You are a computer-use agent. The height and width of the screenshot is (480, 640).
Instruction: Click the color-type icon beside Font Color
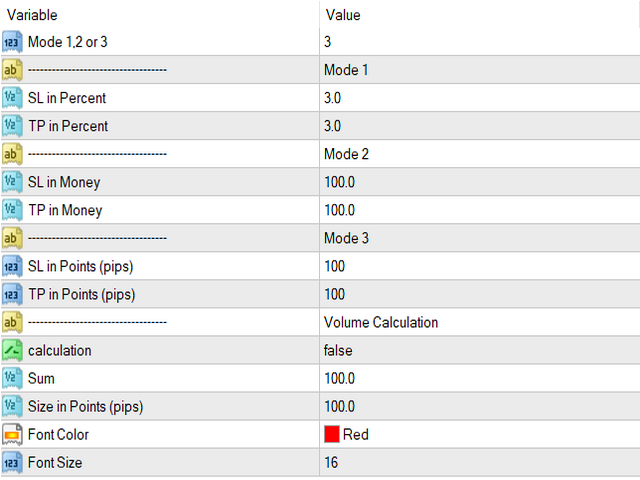click(12, 435)
